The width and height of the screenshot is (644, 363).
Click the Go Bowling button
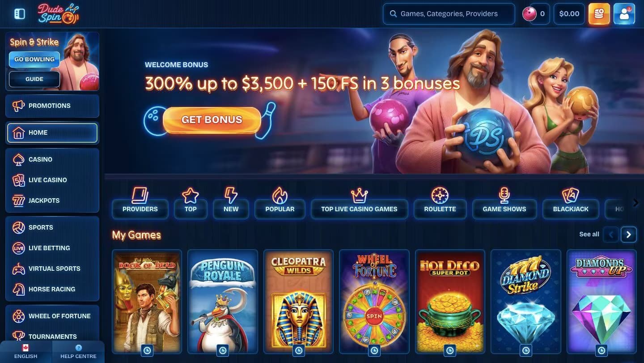[x=34, y=59]
